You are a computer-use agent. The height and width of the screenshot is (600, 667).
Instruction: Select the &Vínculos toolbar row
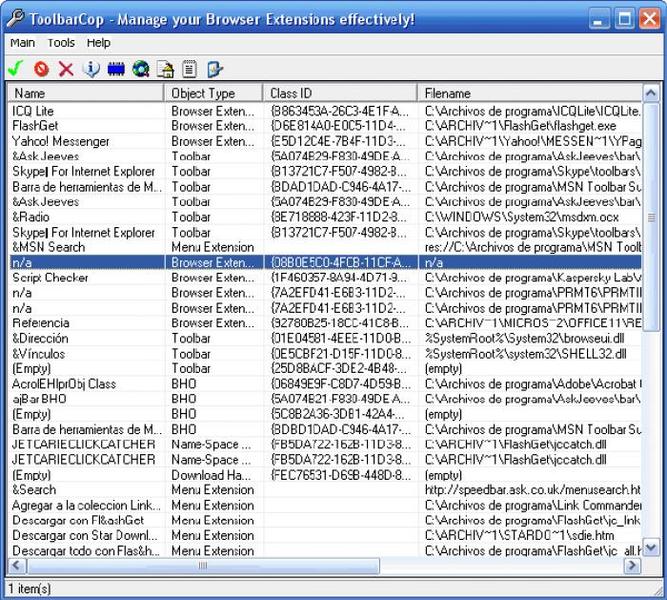(325, 354)
